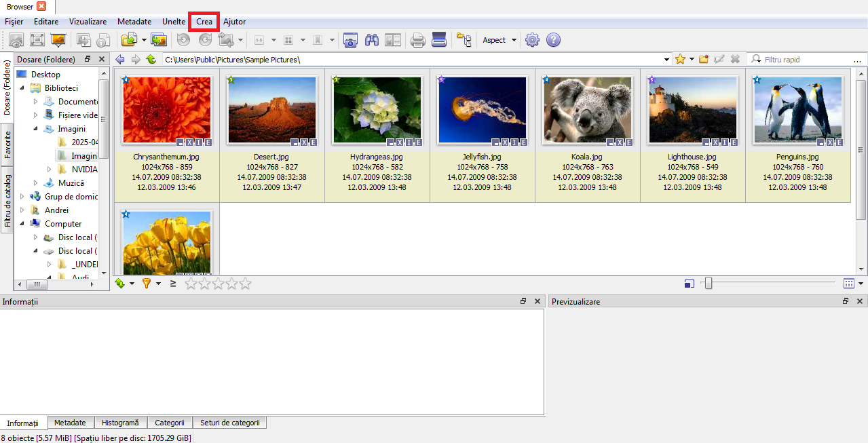868x443 pixels.
Task: Click the blue help question mark icon
Action: pyautogui.click(x=553, y=40)
